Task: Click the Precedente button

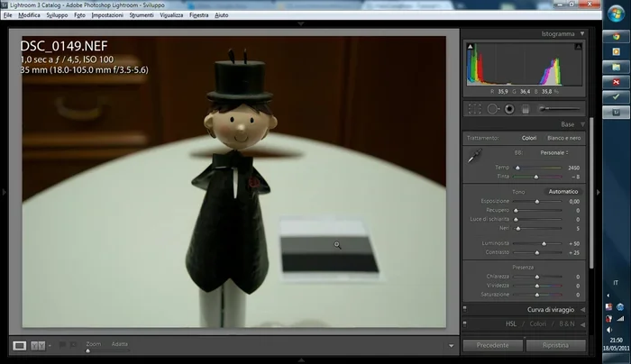Action: tap(492, 345)
